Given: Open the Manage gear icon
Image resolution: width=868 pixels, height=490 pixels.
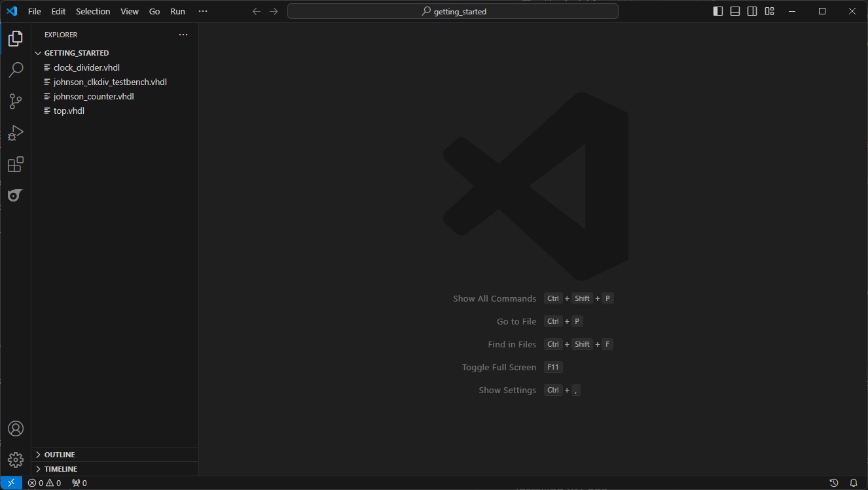Looking at the screenshot, I should (16, 460).
